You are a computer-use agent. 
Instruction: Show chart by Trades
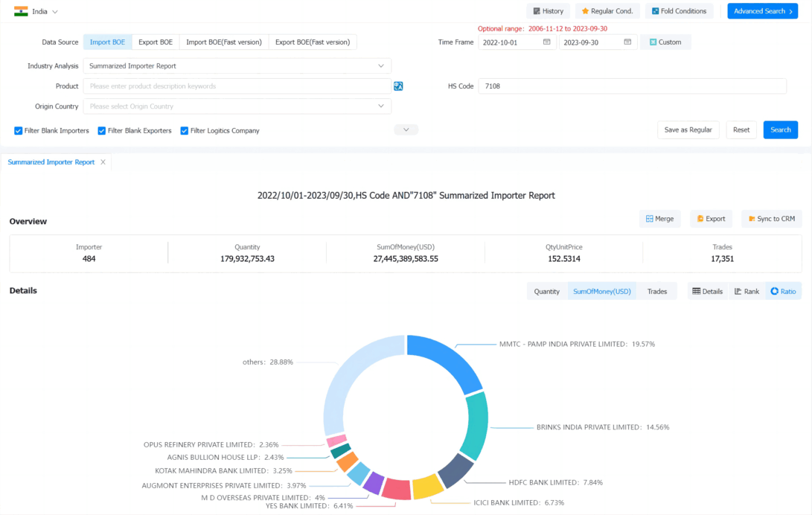(x=656, y=292)
